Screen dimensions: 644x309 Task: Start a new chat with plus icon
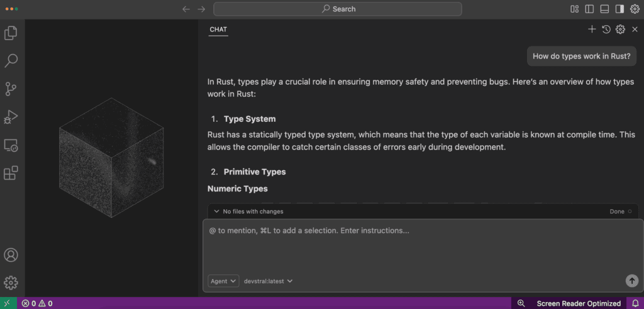[592, 29]
